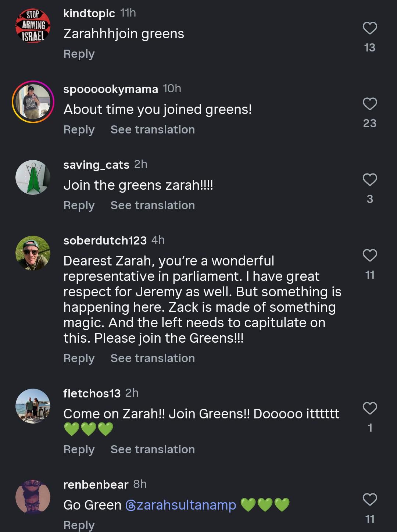Viewport: 397px width, 532px height.
Task: Open the renbenbear username
Action: pyautogui.click(x=96, y=485)
